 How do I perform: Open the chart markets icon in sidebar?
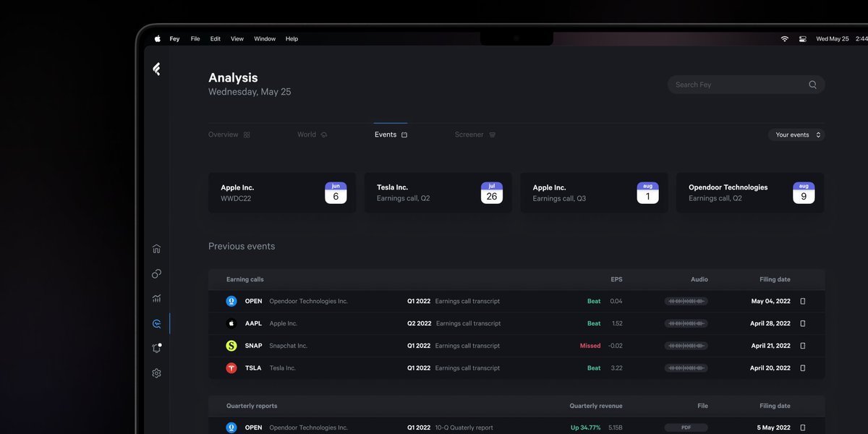(156, 298)
